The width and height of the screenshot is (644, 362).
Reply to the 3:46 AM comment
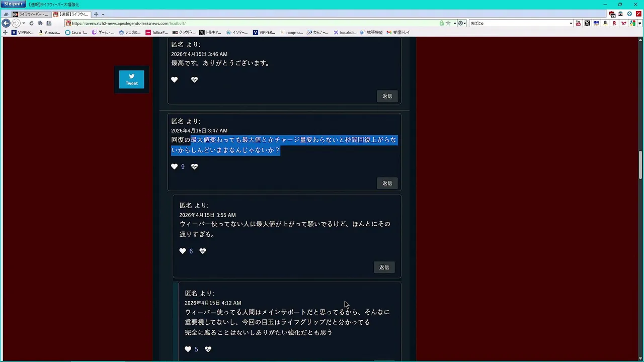(387, 96)
